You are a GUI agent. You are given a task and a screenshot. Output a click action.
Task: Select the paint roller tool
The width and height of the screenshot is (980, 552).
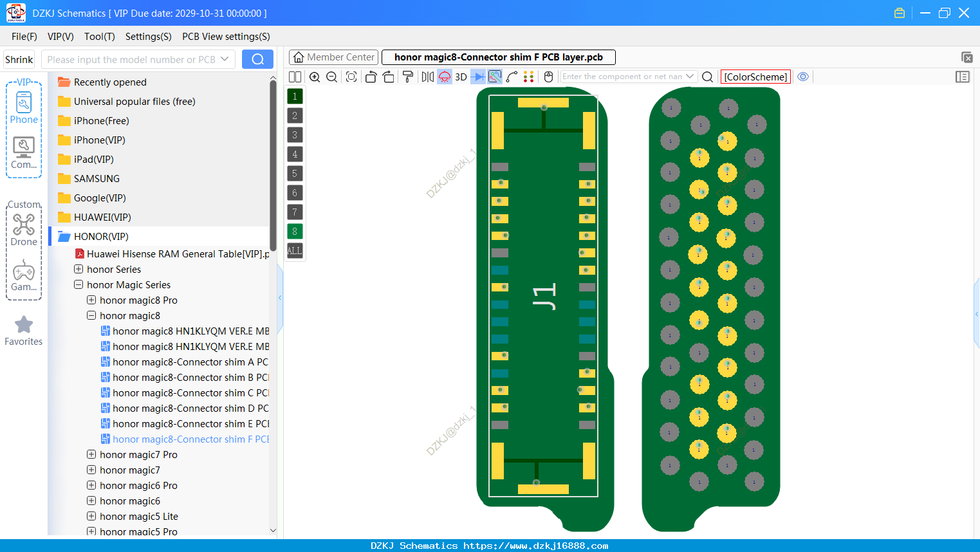click(408, 77)
